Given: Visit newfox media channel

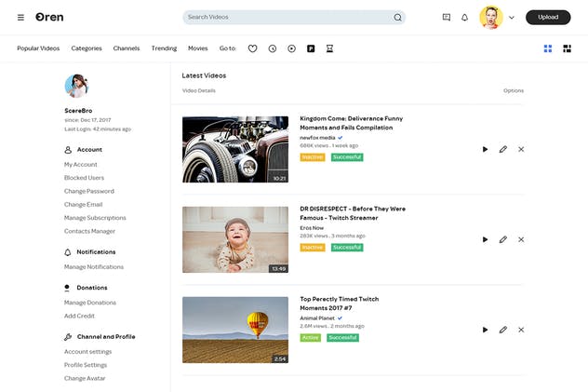Looking at the screenshot, I should coord(317,138).
